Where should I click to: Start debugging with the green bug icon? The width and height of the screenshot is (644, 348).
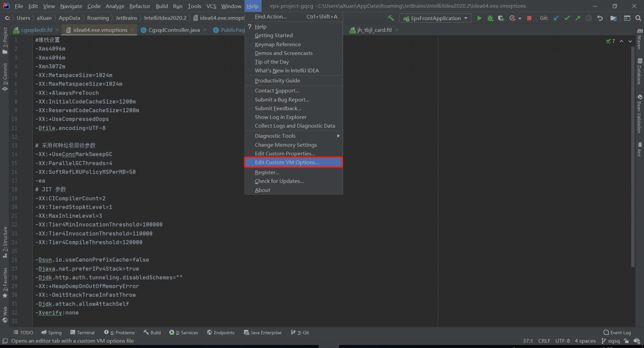coord(490,18)
